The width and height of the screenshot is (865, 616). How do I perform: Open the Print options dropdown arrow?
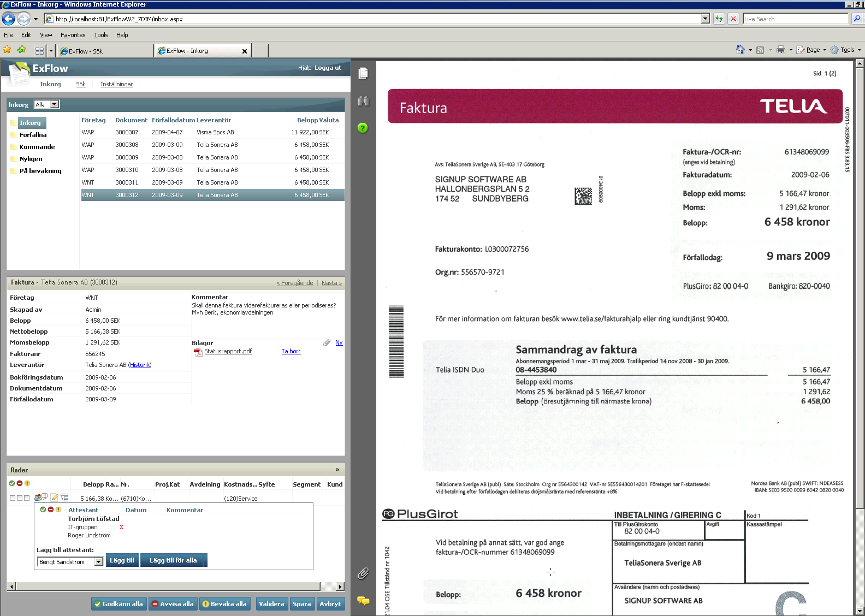(791, 50)
